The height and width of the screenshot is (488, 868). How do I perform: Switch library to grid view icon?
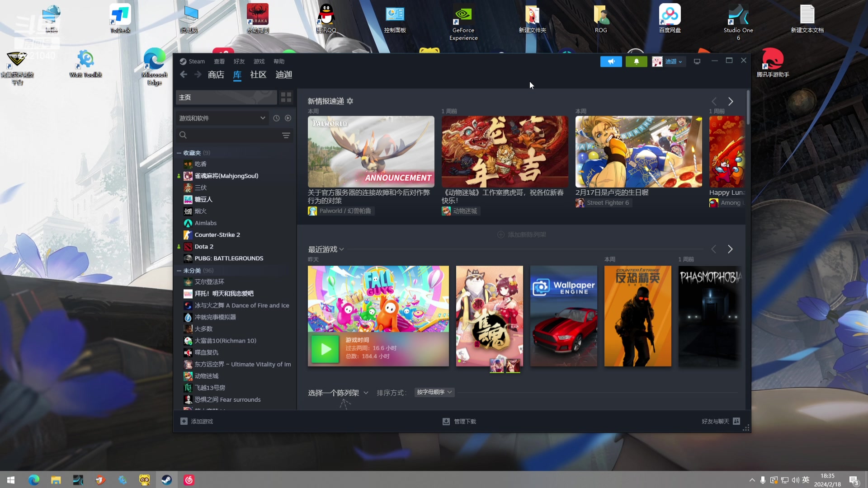tap(286, 97)
